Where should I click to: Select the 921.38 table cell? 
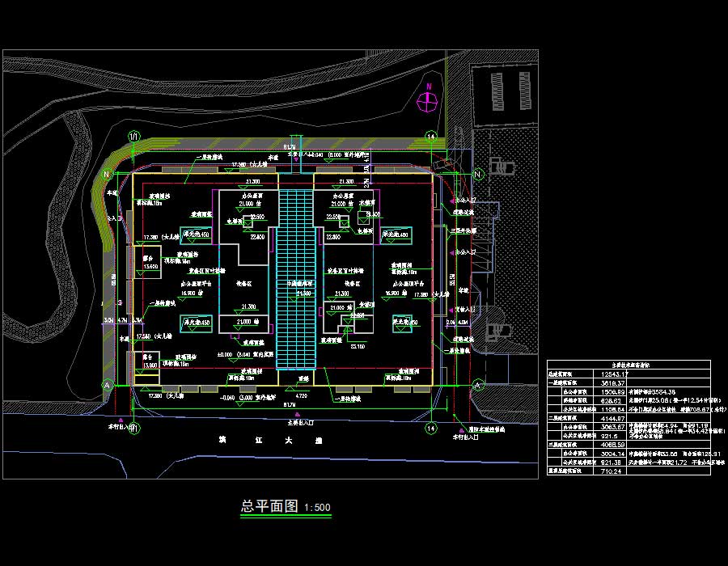pyautogui.click(x=611, y=462)
